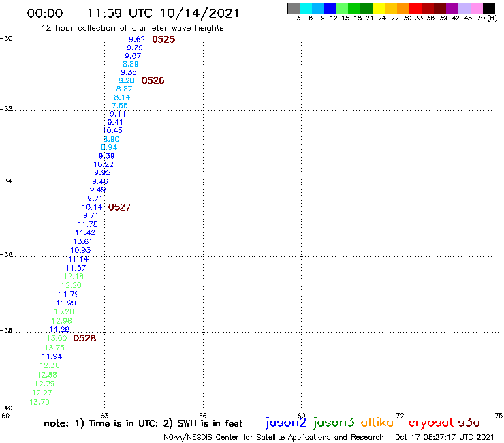The image size is (504, 443).
Task: Click the lavender swatch near 45
Action: [x=464, y=8]
